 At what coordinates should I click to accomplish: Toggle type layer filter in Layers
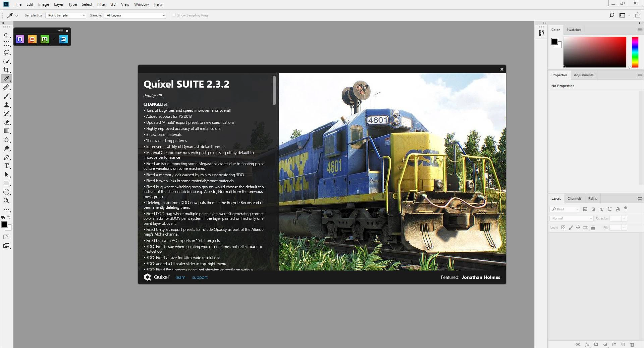[601, 209]
